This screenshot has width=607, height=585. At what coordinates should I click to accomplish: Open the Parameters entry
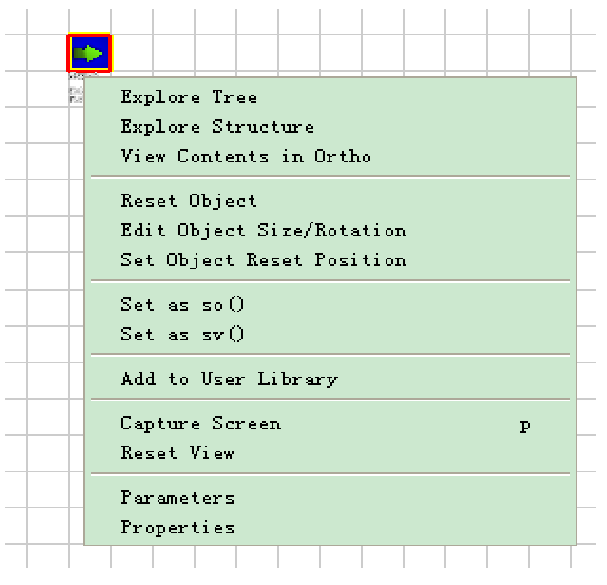[x=177, y=497]
